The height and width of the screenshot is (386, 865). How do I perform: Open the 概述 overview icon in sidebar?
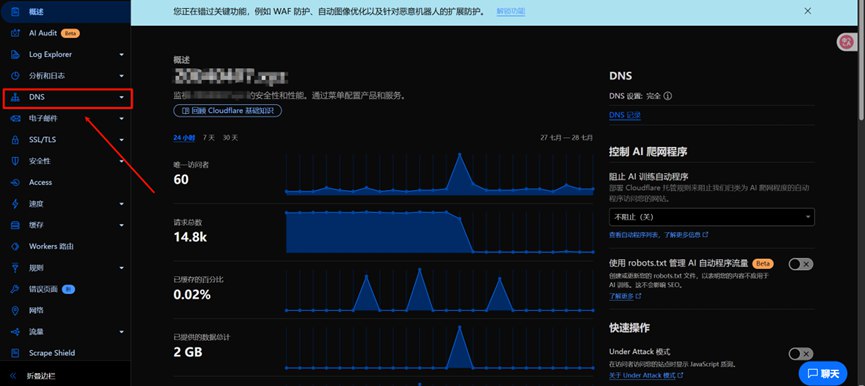(16, 12)
